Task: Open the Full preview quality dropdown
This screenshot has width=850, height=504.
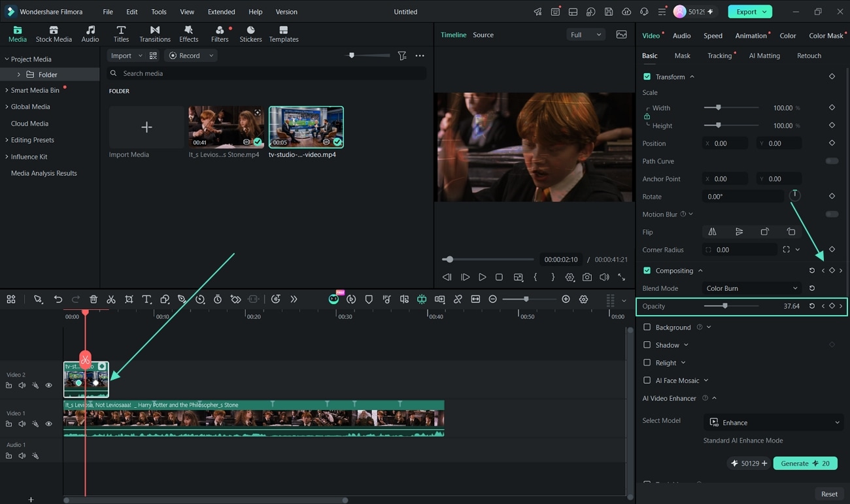Action: click(x=585, y=35)
